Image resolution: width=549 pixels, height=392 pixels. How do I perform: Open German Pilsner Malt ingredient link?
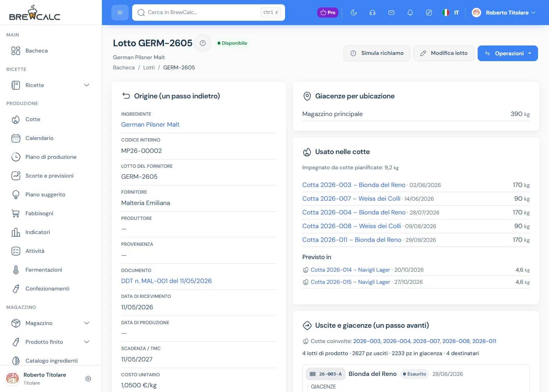point(150,125)
